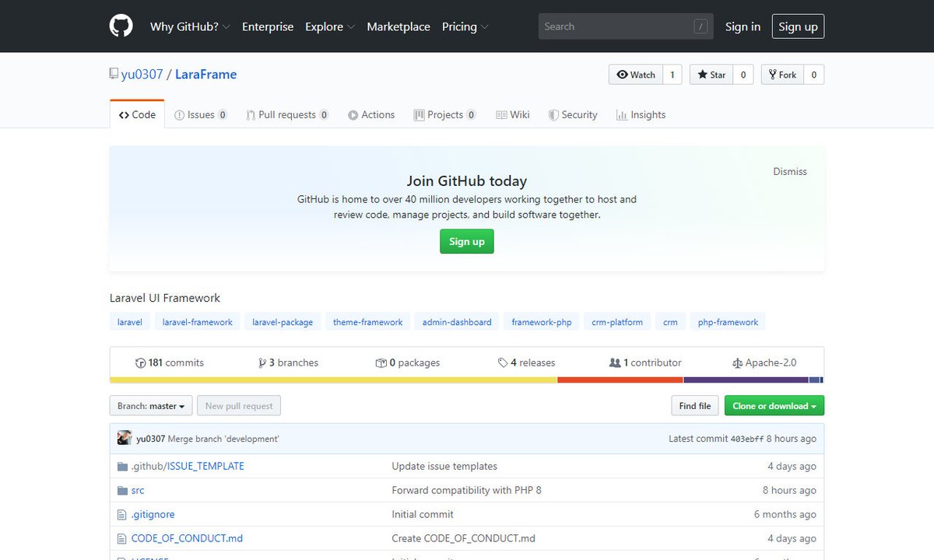The width and height of the screenshot is (934, 560).
Task: Dismiss the Join GitHub banner
Action: click(790, 171)
